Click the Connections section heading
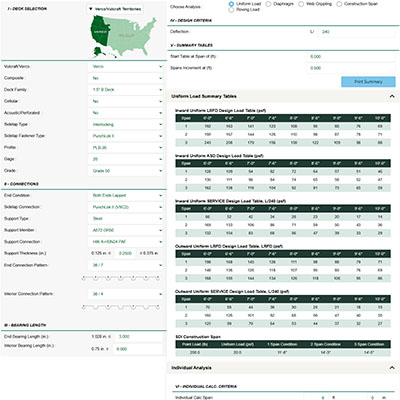The width and height of the screenshot is (400, 400). [x=21, y=184]
